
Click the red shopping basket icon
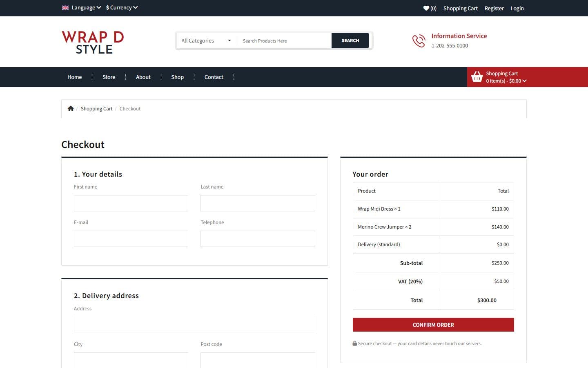[477, 77]
